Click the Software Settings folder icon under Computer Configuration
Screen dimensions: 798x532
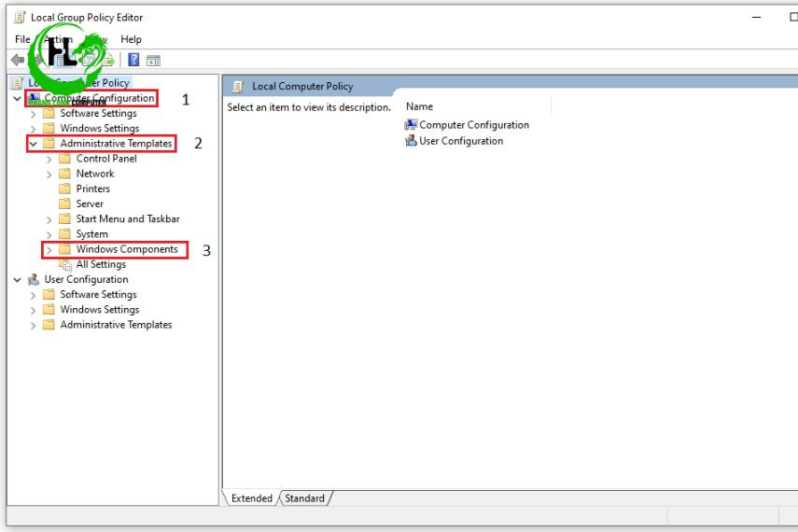pos(49,113)
